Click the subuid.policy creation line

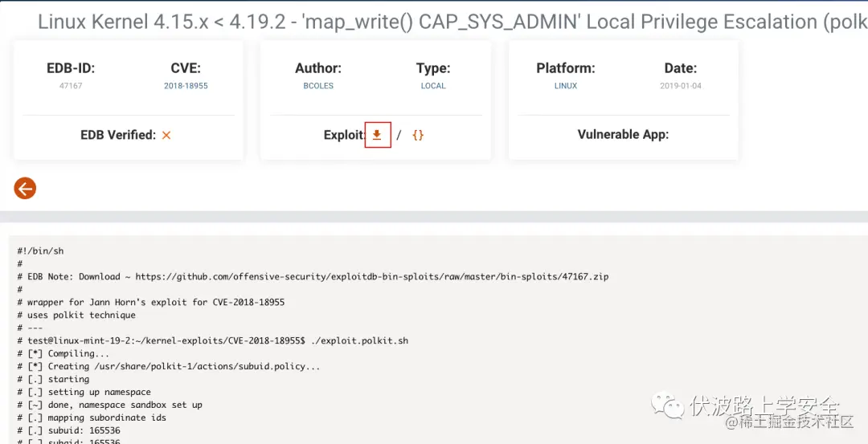(169, 366)
